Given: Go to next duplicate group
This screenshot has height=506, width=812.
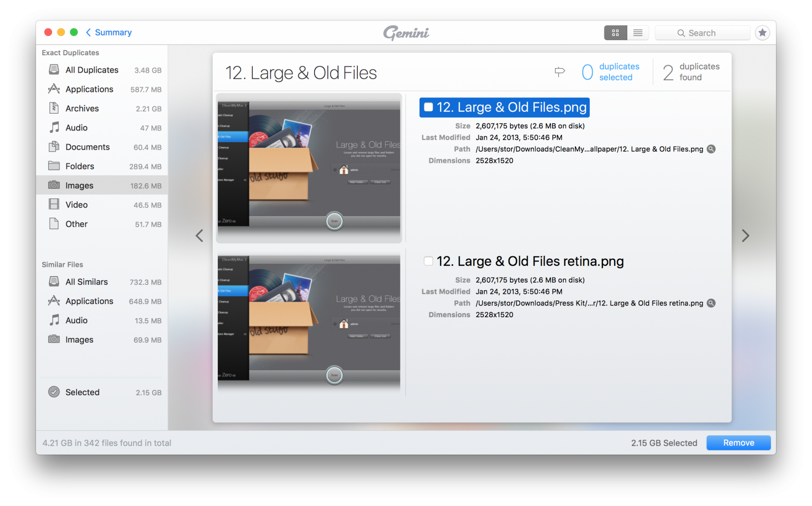Looking at the screenshot, I should (745, 236).
